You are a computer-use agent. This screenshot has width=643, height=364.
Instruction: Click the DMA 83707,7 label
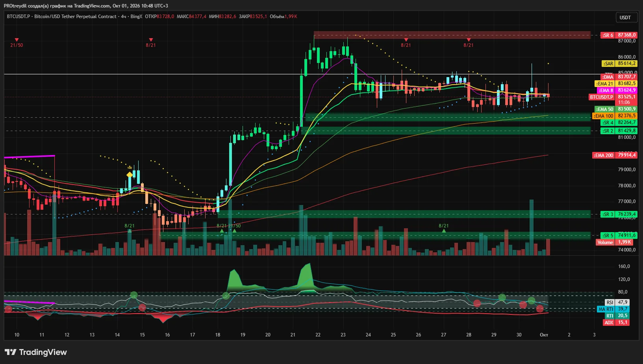(x=619, y=77)
